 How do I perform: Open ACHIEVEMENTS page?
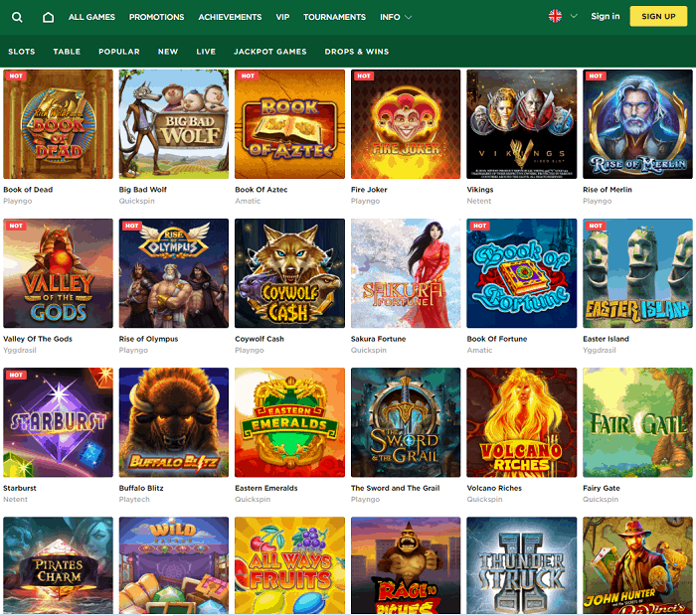pyautogui.click(x=230, y=17)
